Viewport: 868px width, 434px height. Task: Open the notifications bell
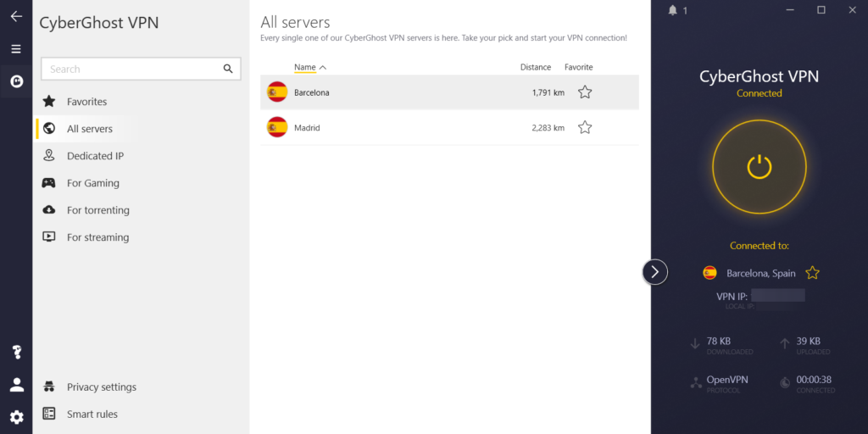(x=673, y=10)
